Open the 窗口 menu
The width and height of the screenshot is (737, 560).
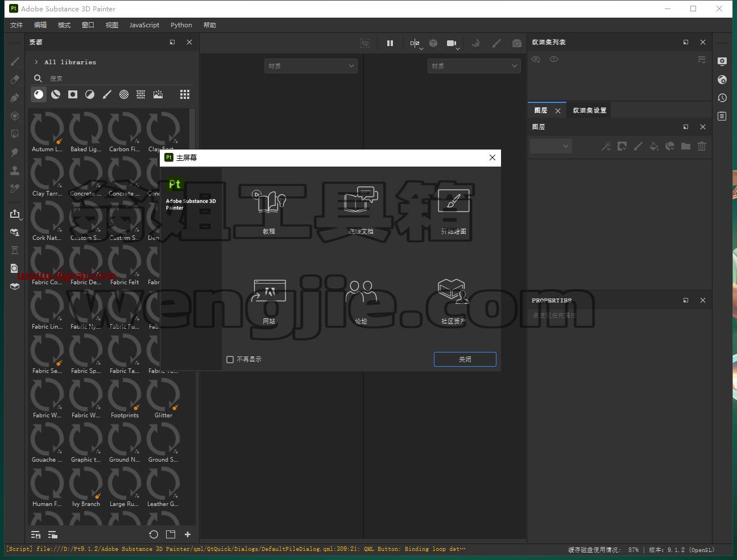click(88, 25)
